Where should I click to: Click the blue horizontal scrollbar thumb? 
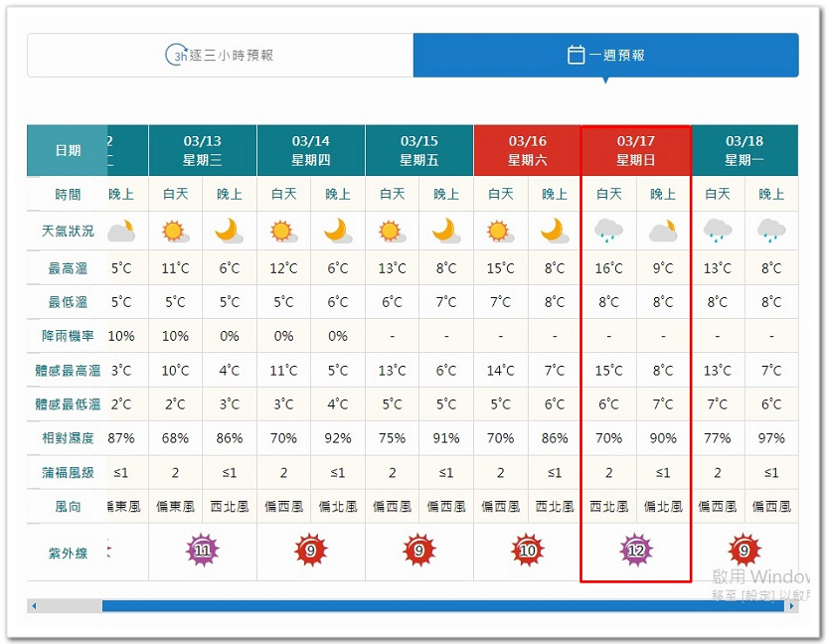[443, 606]
